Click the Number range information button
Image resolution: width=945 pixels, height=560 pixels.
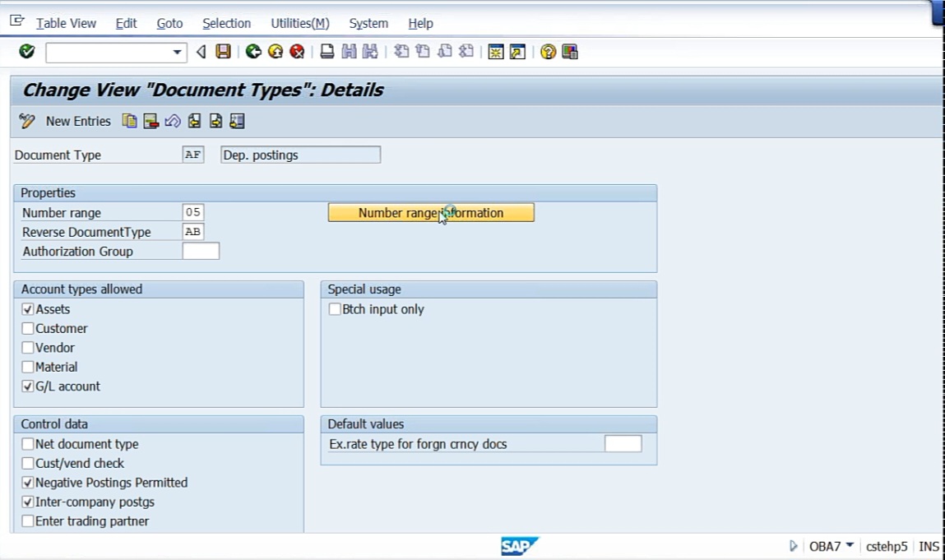point(431,213)
